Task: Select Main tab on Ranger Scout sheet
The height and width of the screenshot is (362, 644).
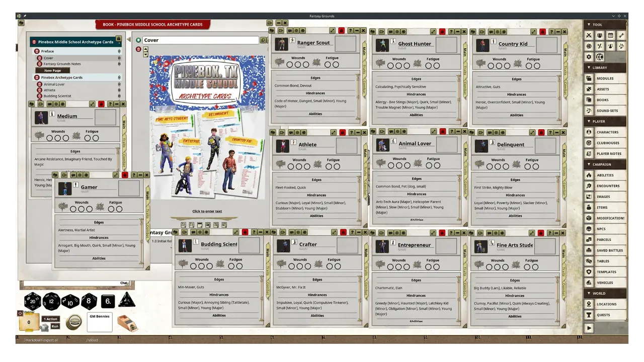Action: click(364, 51)
